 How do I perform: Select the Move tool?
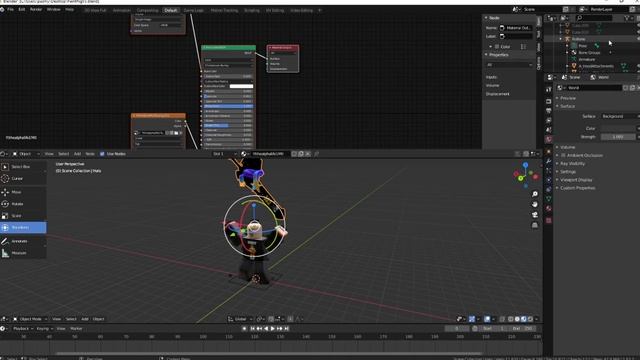click(x=23, y=192)
